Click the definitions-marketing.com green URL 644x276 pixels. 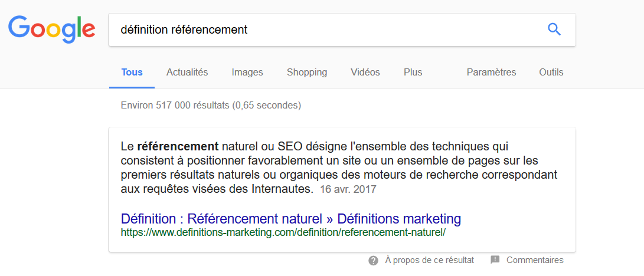click(x=283, y=232)
